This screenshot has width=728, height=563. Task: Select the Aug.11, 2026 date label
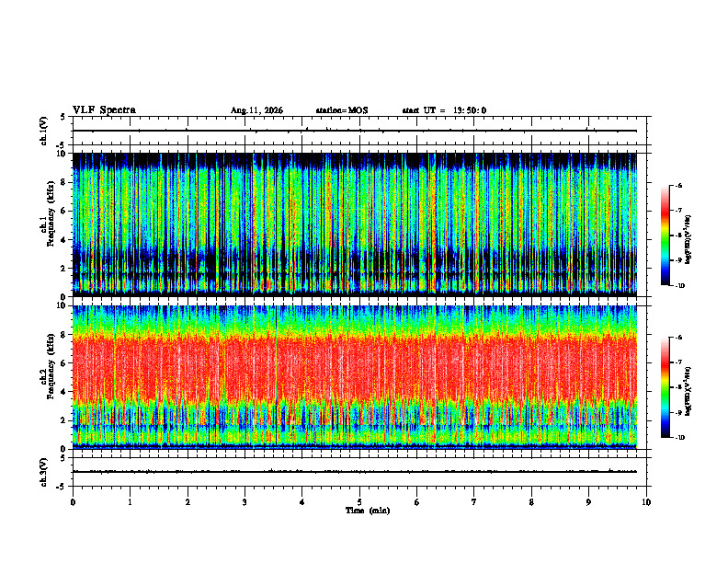click(256, 110)
